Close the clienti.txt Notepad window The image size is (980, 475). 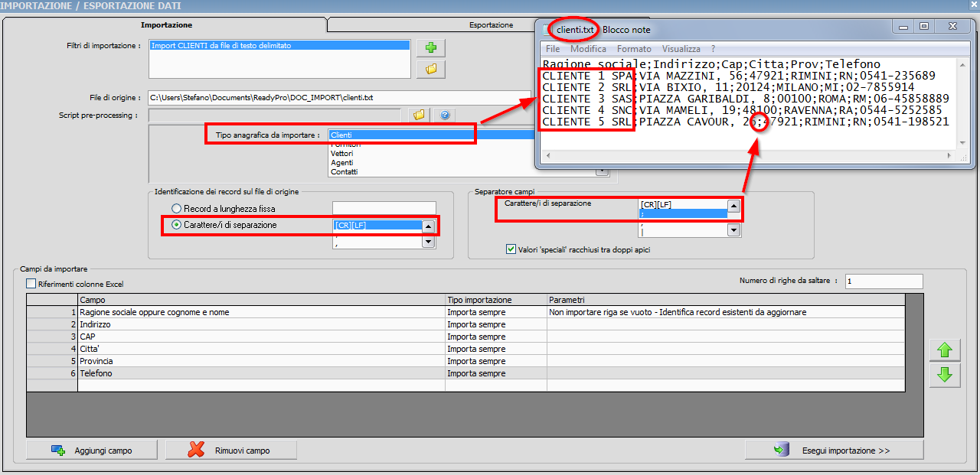[x=952, y=27]
